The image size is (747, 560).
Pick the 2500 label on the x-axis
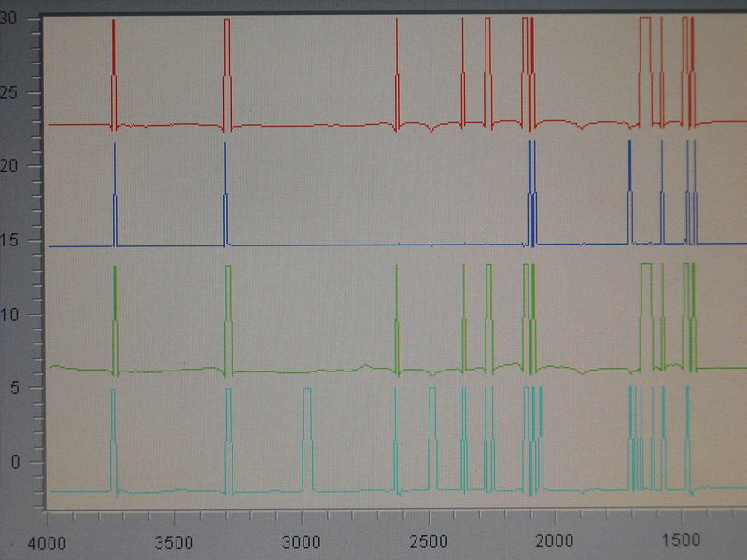(429, 541)
